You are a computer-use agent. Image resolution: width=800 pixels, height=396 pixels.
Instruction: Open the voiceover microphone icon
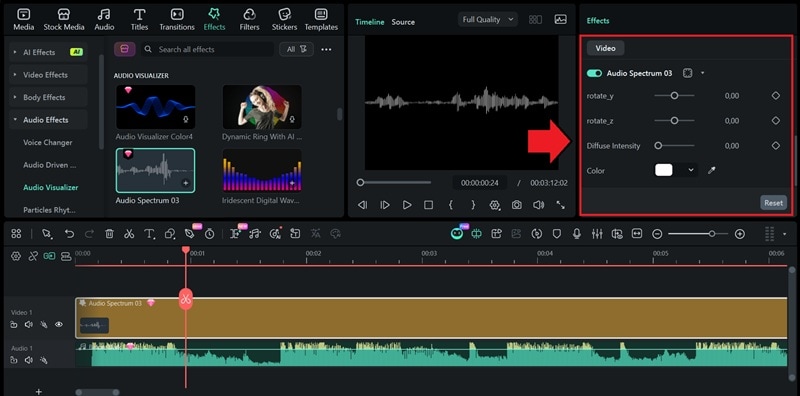[x=577, y=234]
